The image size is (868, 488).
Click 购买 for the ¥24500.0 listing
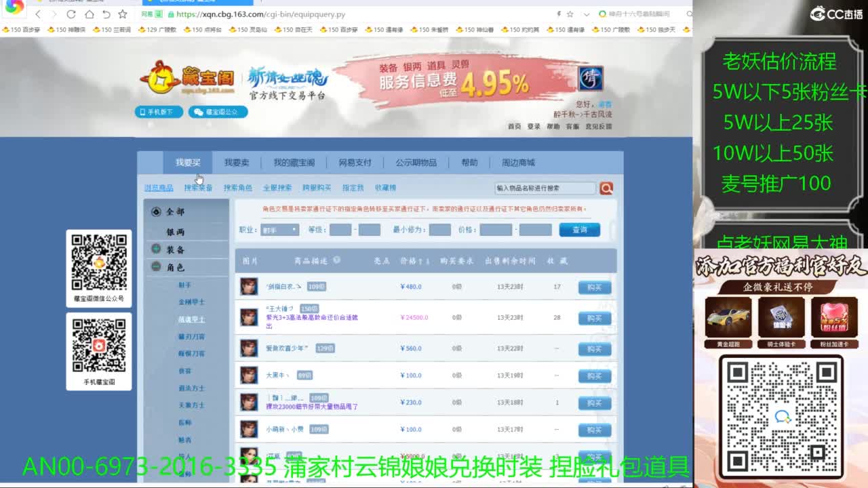(x=594, y=318)
